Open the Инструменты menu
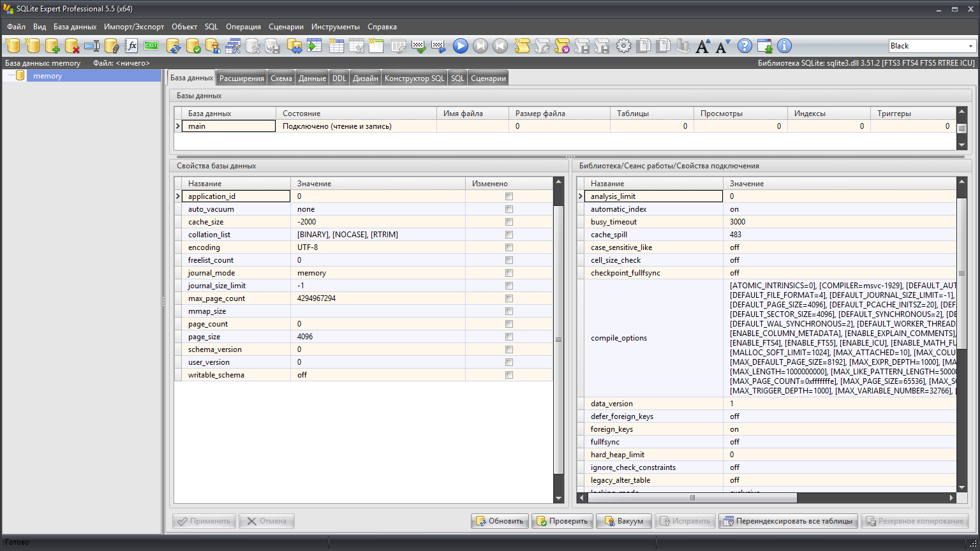980x551 pixels. click(335, 27)
